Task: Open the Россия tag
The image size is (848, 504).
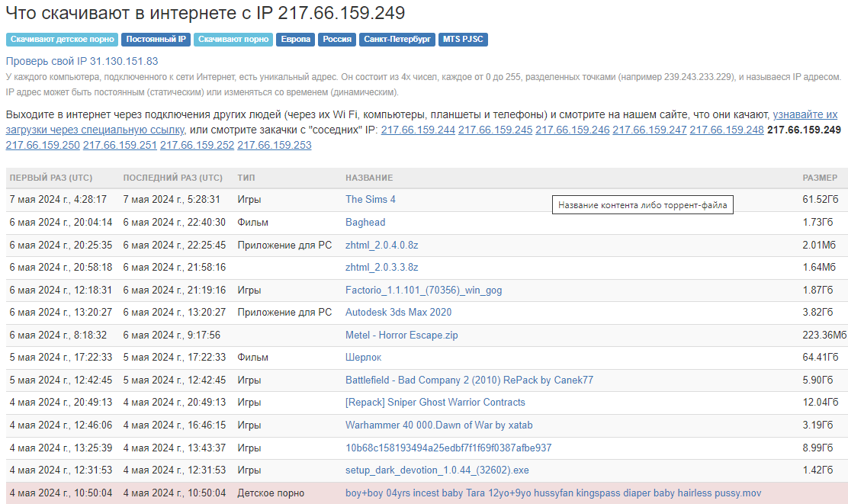Action: [x=337, y=40]
